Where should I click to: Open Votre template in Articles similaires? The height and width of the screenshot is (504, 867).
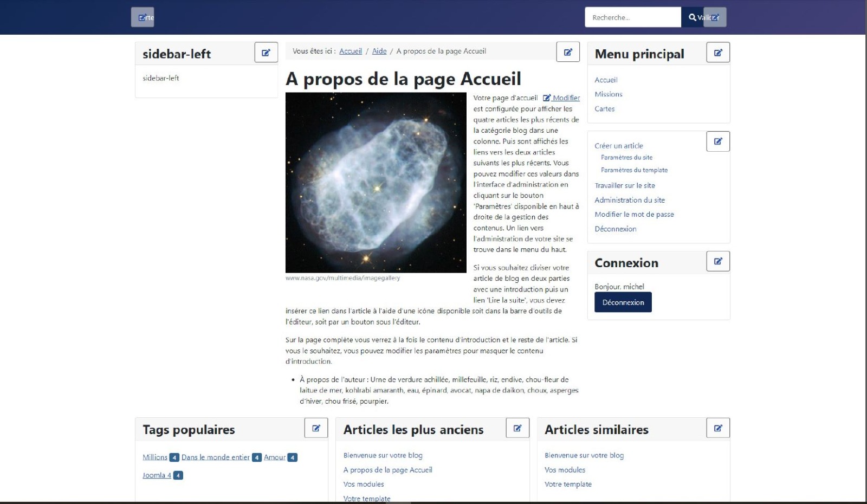[x=568, y=484]
